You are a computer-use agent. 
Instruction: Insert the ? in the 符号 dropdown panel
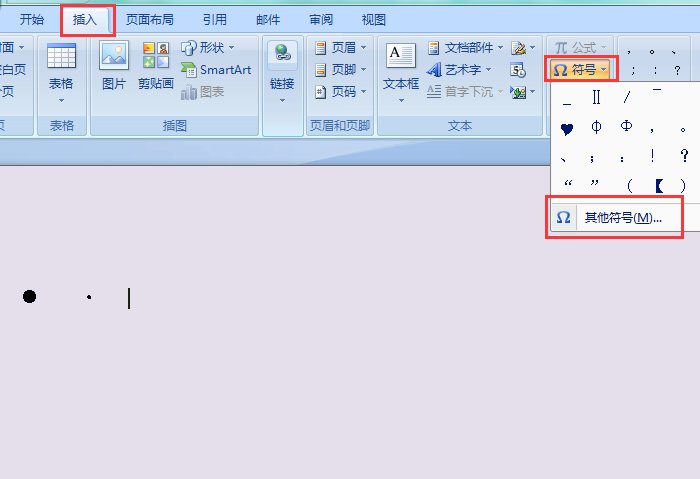pos(684,155)
